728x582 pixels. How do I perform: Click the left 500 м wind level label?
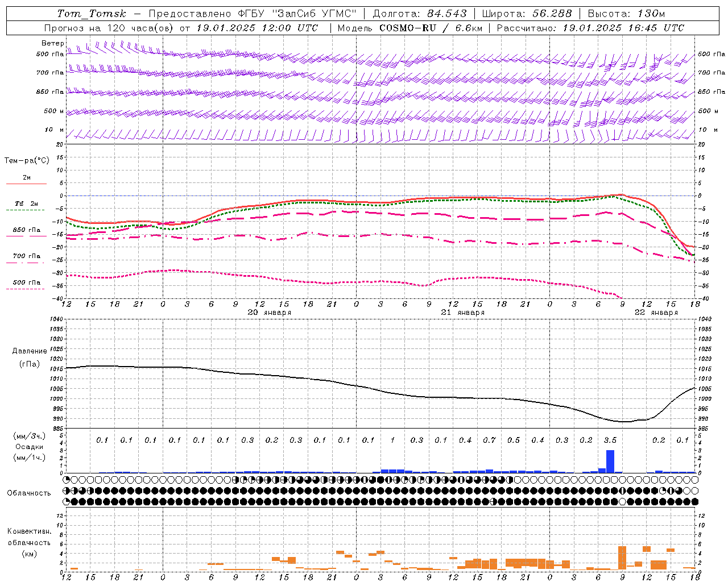pyautogui.click(x=54, y=111)
